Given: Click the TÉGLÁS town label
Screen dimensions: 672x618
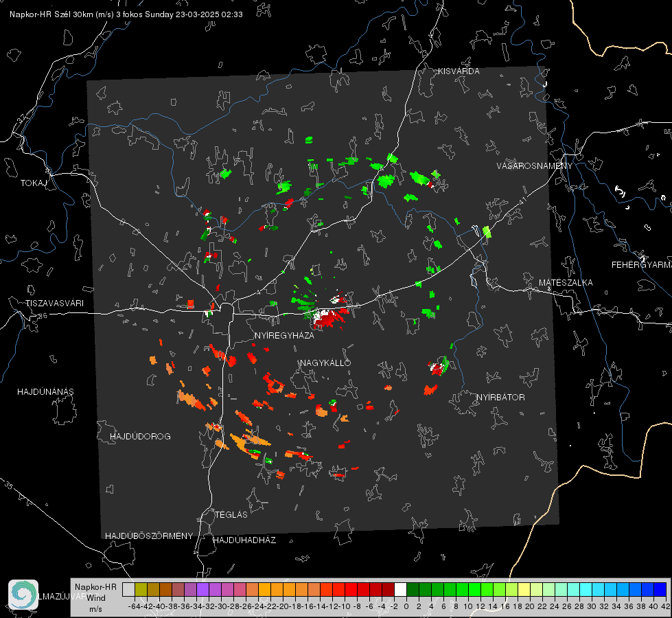Looking at the screenshot, I should tap(231, 514).
